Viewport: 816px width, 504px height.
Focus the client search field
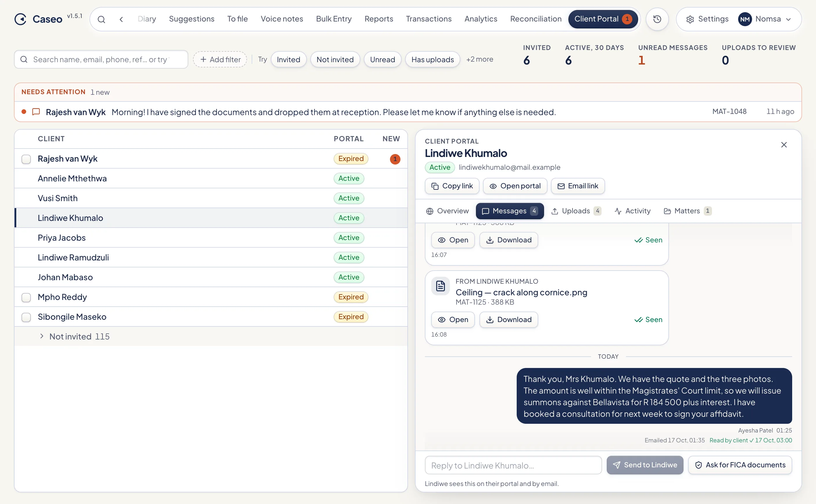click(x=101, y=59)
